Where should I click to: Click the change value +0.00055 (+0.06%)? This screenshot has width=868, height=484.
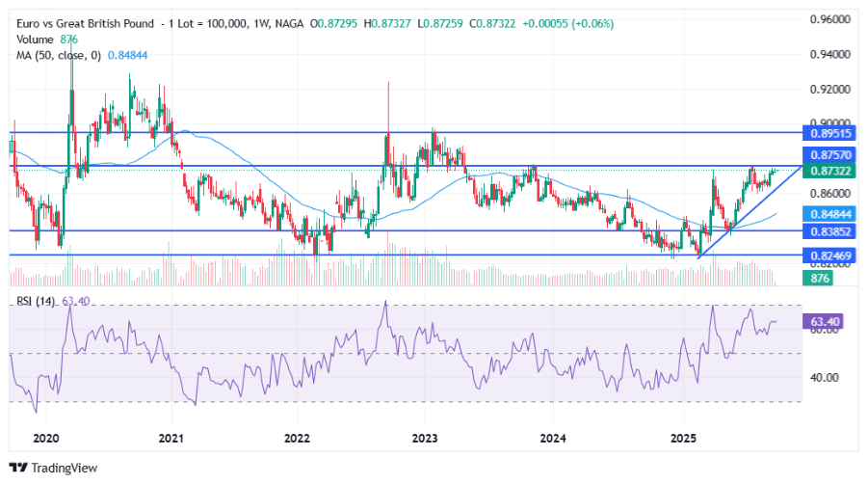568,24
